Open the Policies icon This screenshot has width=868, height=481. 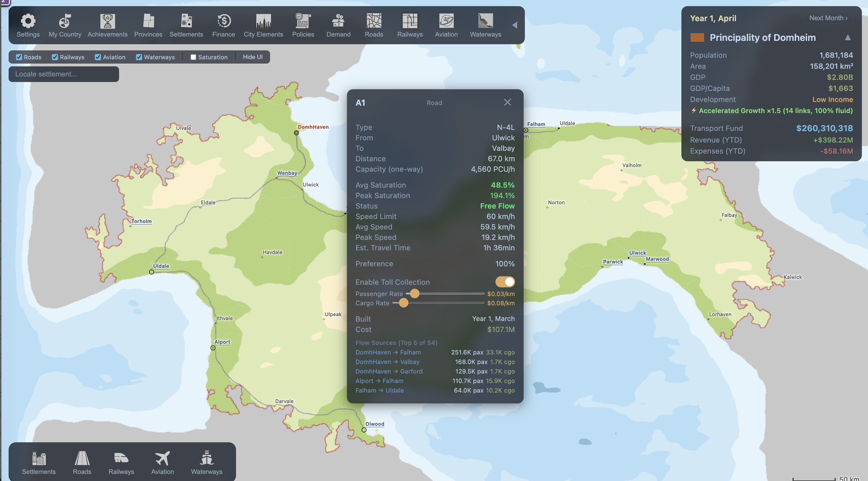point(302,21)
